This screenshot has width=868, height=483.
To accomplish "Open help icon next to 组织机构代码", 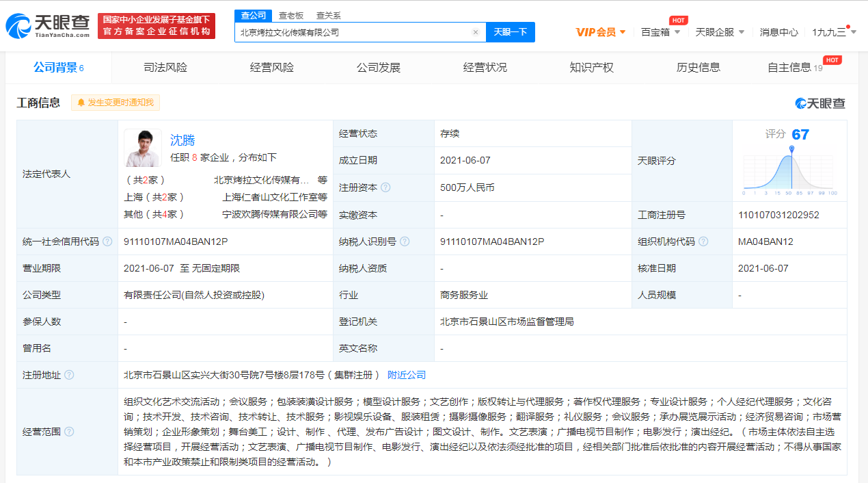I will pos(703,241).
